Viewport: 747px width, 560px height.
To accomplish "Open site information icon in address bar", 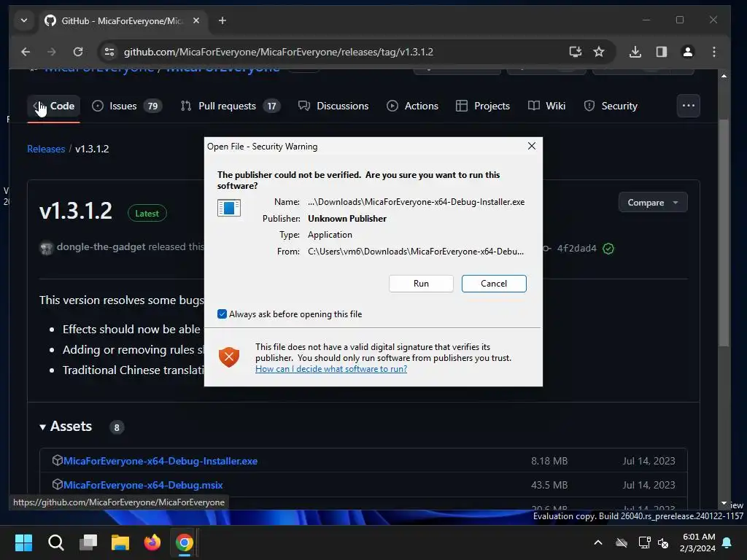I will pos(109,52).
